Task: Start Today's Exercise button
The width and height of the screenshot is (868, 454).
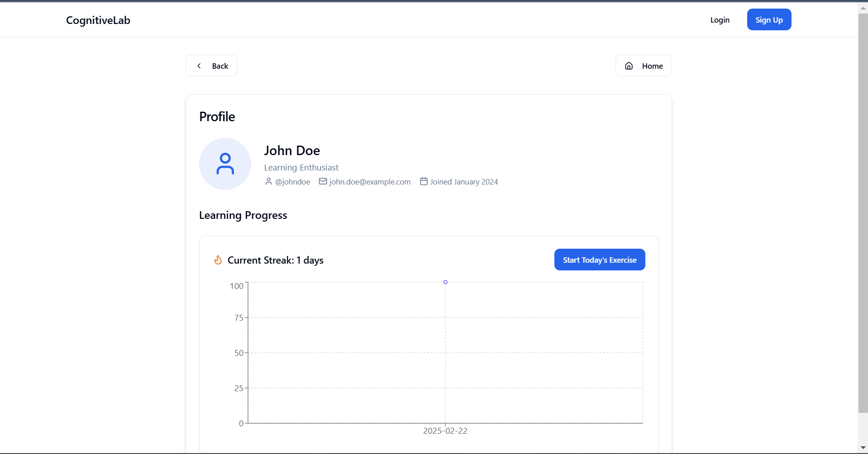Action: coord(600,260)
